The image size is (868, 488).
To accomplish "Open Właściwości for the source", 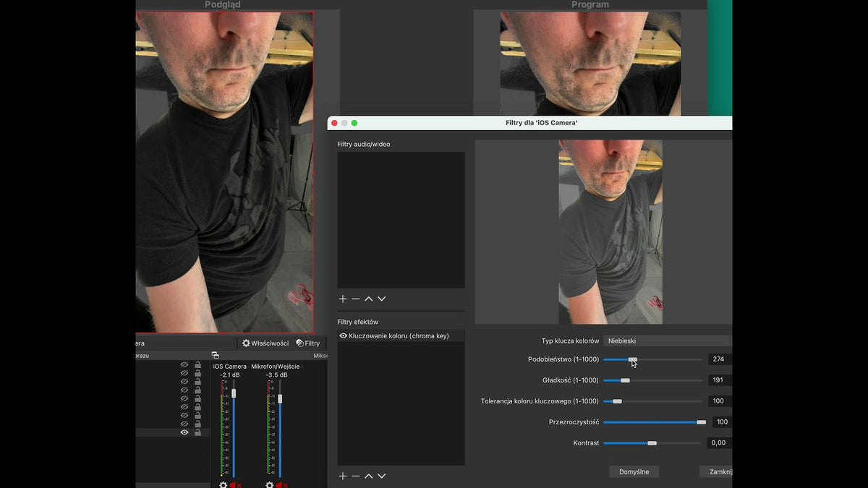I will tap(265, 343).
